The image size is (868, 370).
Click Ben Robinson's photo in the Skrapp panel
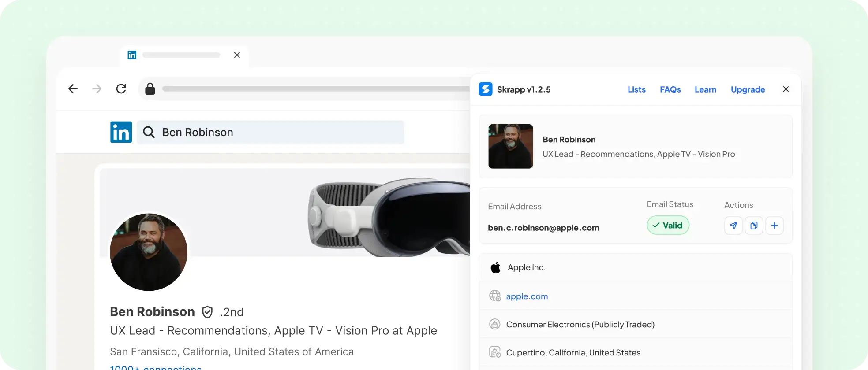[x=511, y=146]
